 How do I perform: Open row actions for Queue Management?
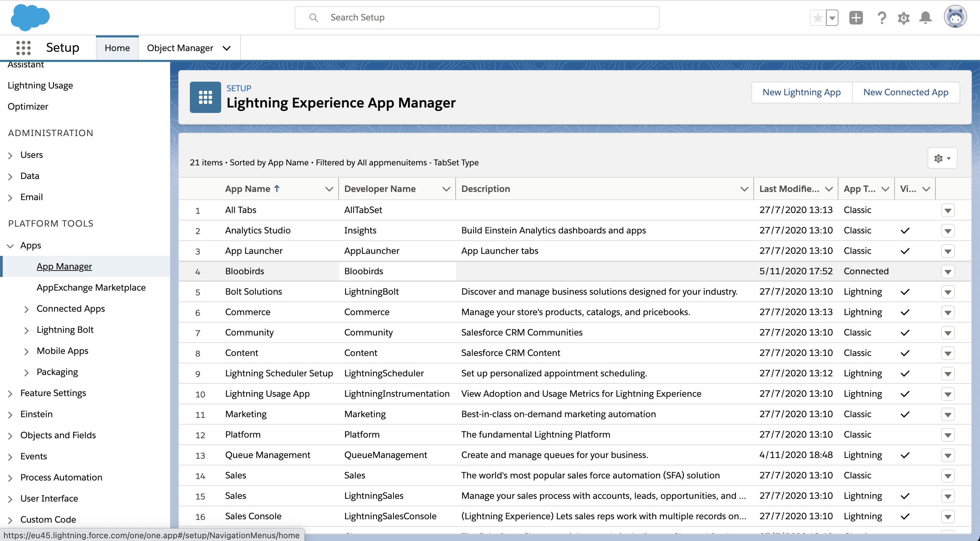click(948, 455)
